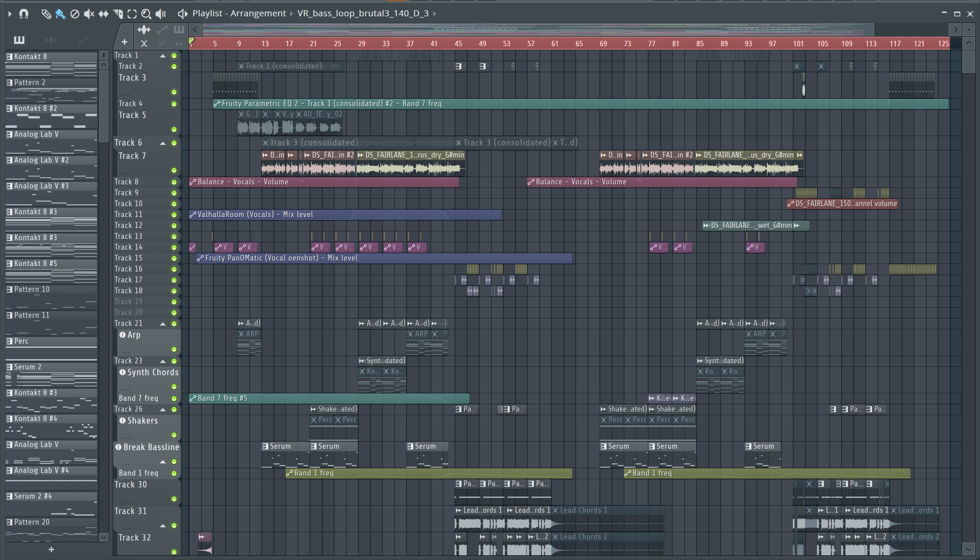
Task: Click the dot button above the vertical scrollbar
Action: 968,30
